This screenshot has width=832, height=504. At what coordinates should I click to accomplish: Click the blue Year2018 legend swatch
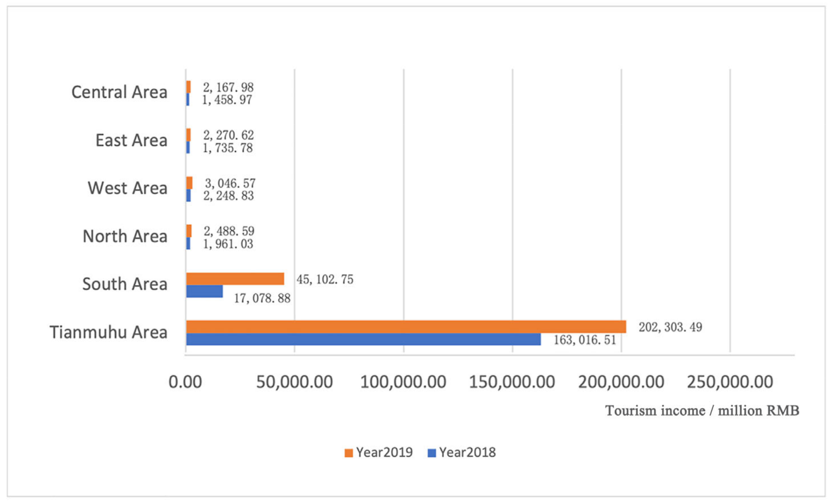click(432, 453)
